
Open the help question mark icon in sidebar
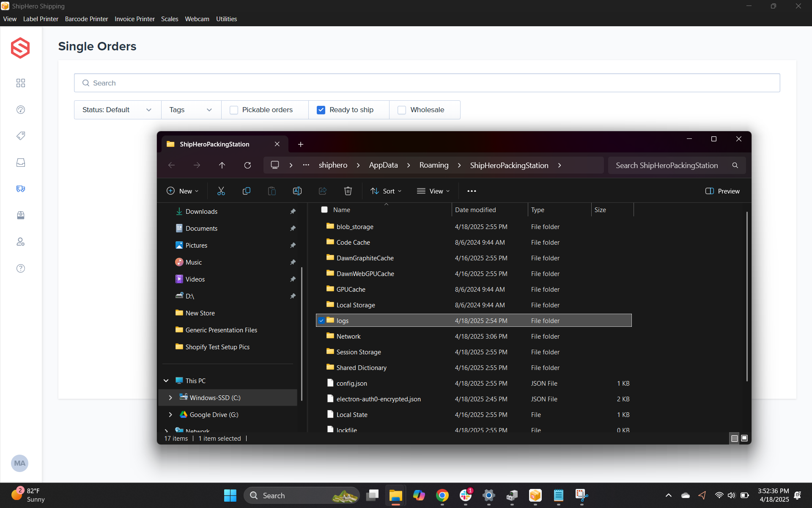click(20, 268)
